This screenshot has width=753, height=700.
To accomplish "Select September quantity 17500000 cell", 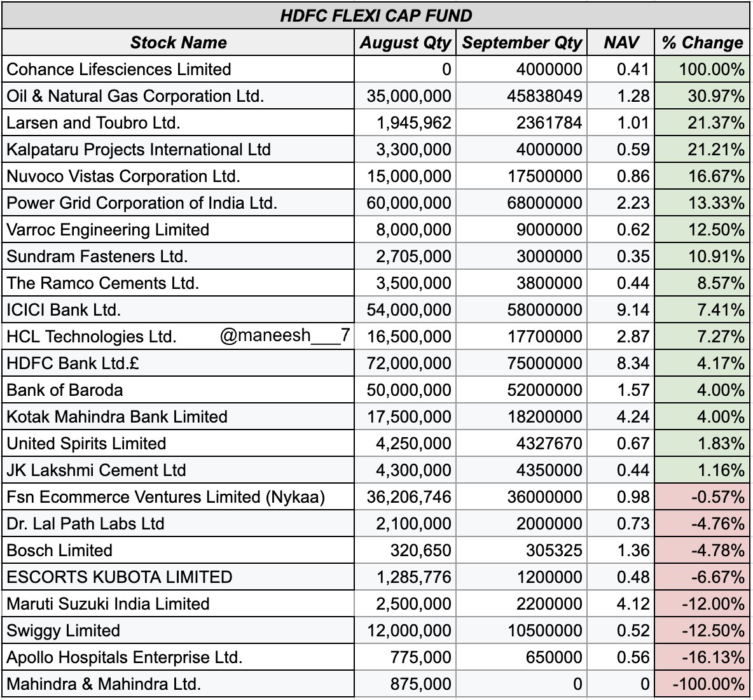I will pos(521,176).
